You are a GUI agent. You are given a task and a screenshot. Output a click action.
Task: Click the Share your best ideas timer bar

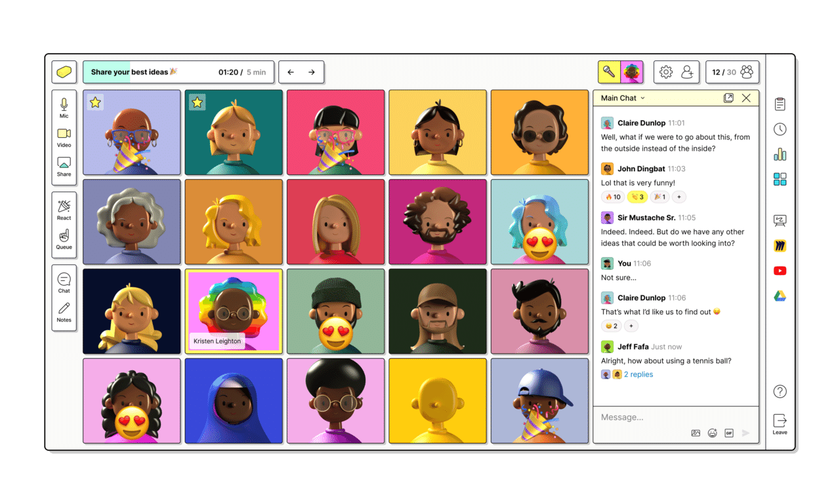[178, 72]
